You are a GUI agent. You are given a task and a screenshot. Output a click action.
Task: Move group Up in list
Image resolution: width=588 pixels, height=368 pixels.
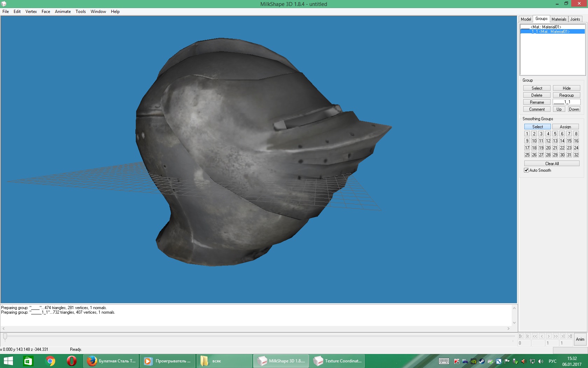tap(559, 109)
